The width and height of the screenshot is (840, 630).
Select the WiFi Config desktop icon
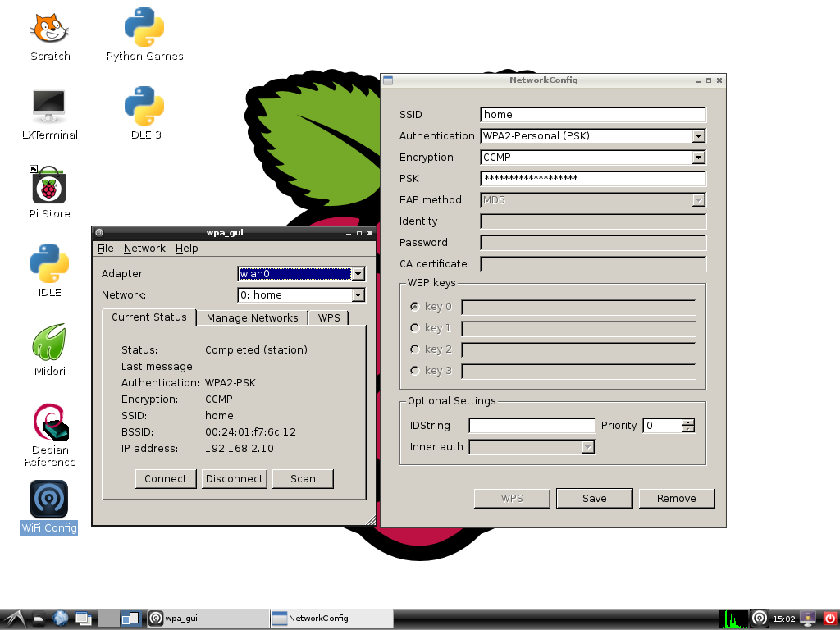(x=48, y=500)
